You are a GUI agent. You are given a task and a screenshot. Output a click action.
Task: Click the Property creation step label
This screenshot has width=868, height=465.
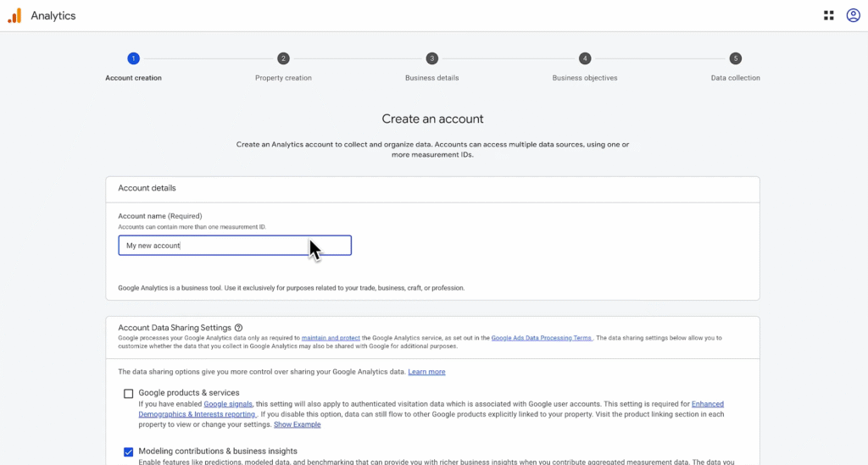pyautogui.click(x=283, y=78)
